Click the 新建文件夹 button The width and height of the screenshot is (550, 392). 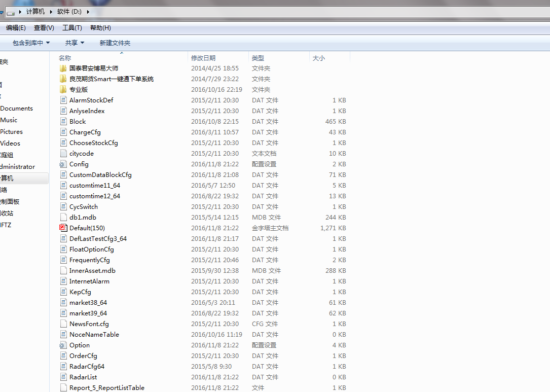(x=115, y=43)
